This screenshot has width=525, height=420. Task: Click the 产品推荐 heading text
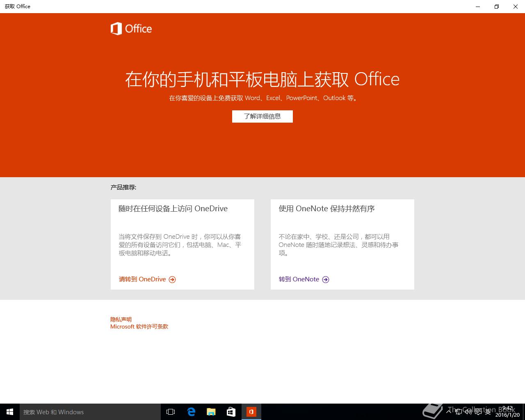[x=123, y=187]
